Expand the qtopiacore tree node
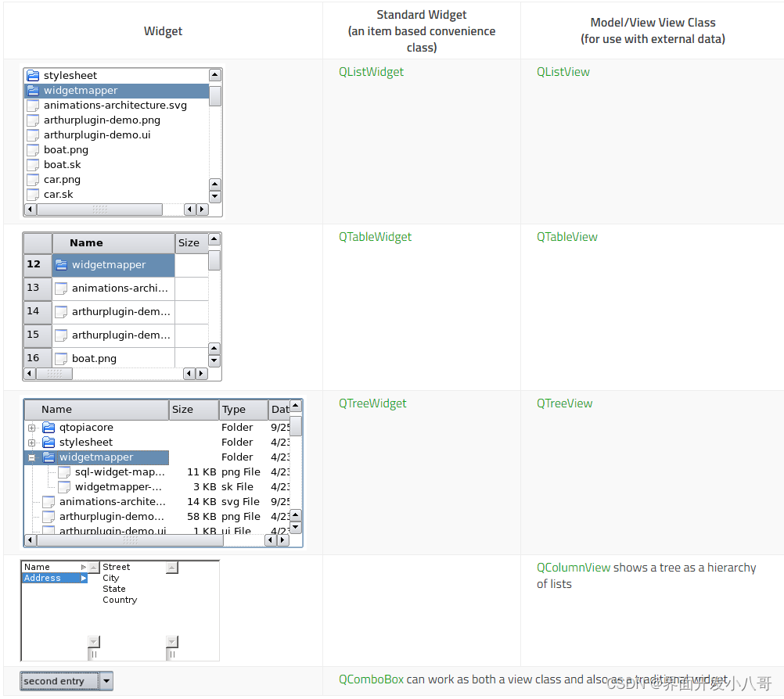The height and width of the screenshot is (699, 784). pyautogui.click(x=31, y=428)
